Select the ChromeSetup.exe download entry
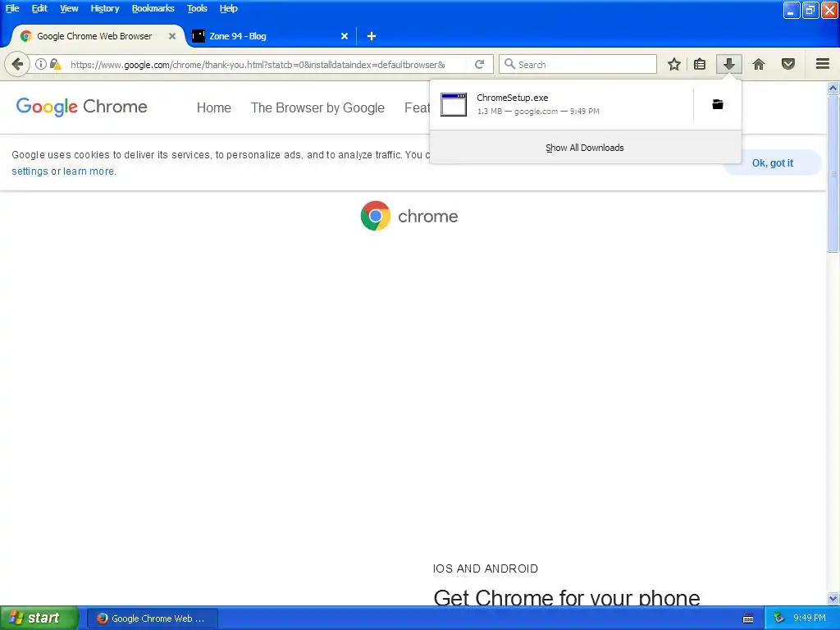This screenshot has height=630, width=840. point(561,104)
